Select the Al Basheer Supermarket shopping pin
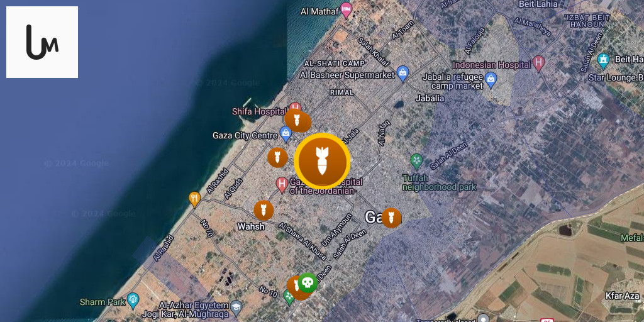 403,74
